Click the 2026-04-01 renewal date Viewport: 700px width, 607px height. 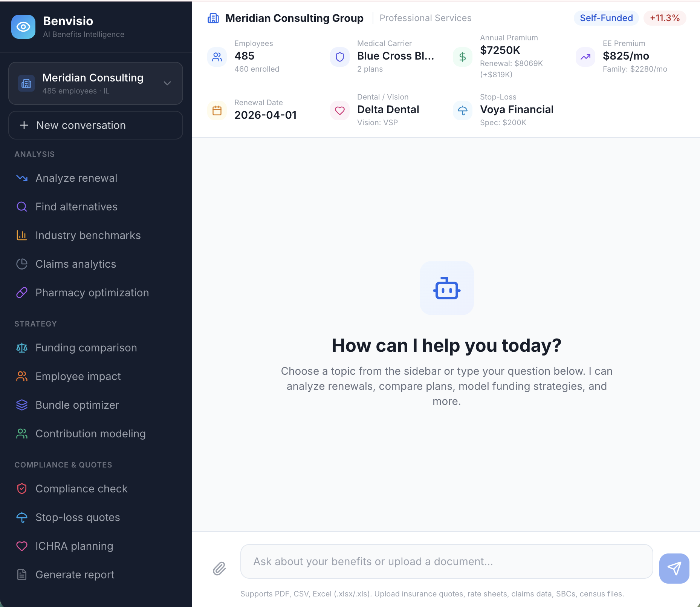click(266, 115)
